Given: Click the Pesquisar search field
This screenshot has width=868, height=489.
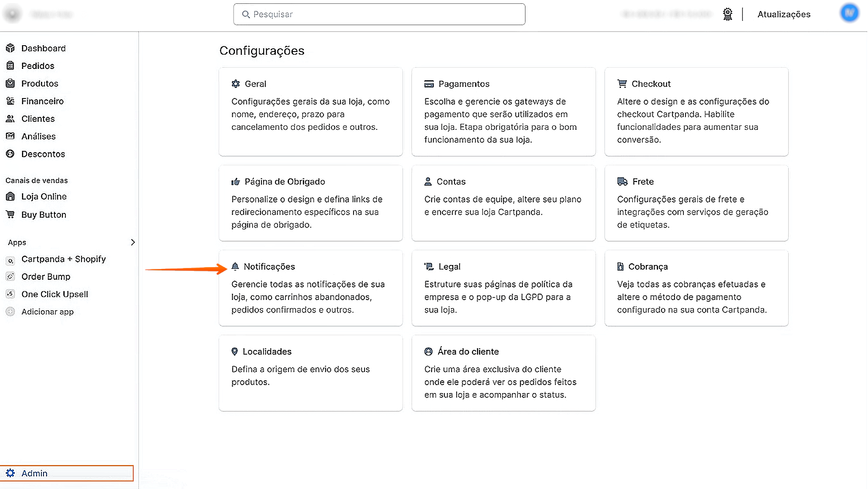Looking at the screenshot, I should [x=379, y=14].
